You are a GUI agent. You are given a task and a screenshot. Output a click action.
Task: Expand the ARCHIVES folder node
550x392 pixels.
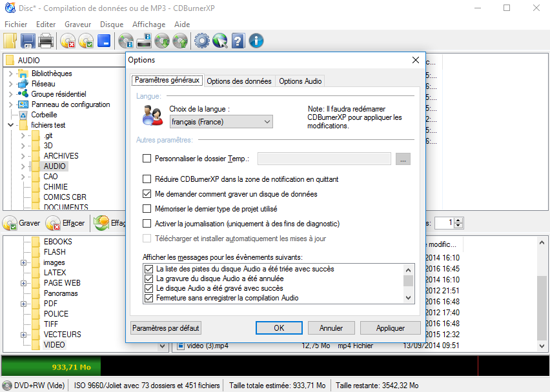click(23, 156)
